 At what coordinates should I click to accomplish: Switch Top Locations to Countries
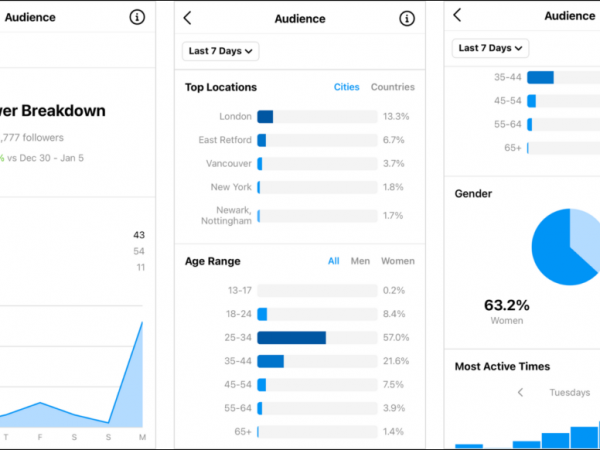pyautogui.click(x=392, y=87)
